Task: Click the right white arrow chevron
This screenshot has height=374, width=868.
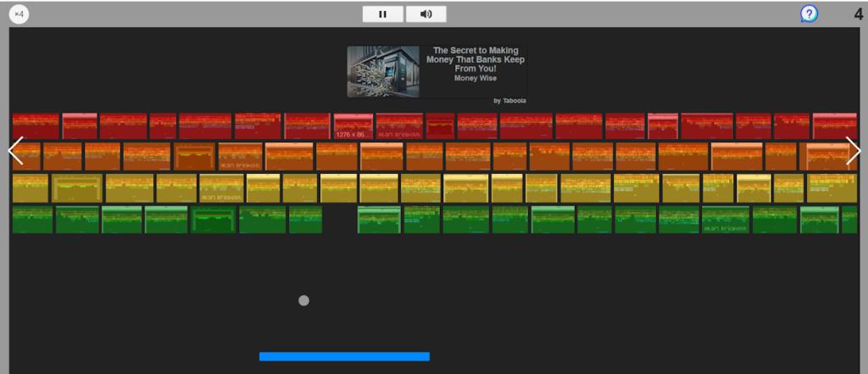Action: tap(853, 151)
